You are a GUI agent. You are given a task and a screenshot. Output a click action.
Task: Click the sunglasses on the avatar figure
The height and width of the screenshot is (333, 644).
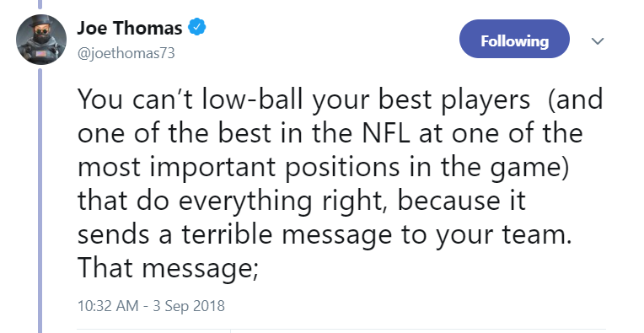point(41,32)
